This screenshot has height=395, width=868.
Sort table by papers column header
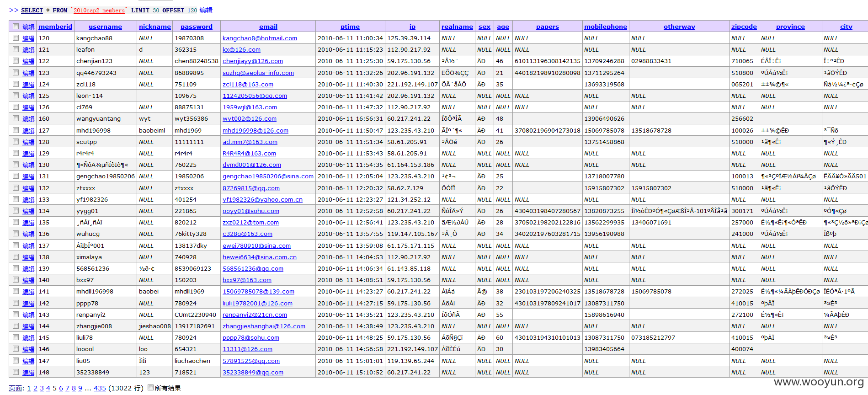click(x=548, y=27)
